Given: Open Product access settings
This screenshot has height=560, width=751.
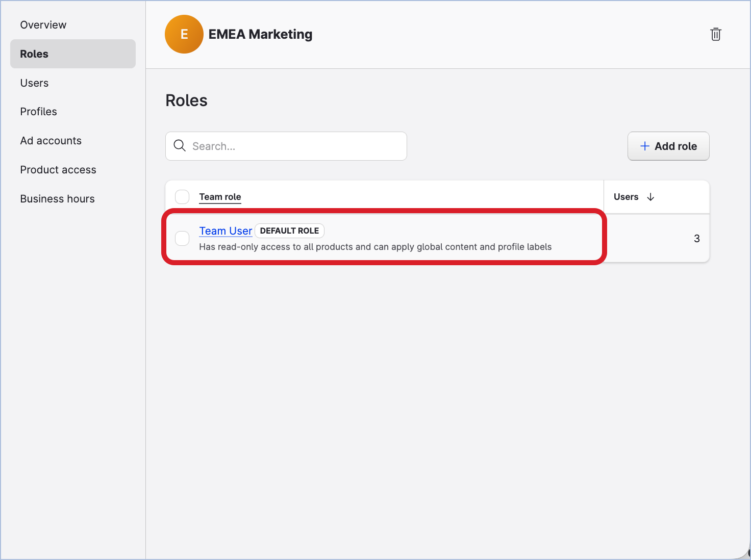Looking at the screenshot, I should point(58,170).
